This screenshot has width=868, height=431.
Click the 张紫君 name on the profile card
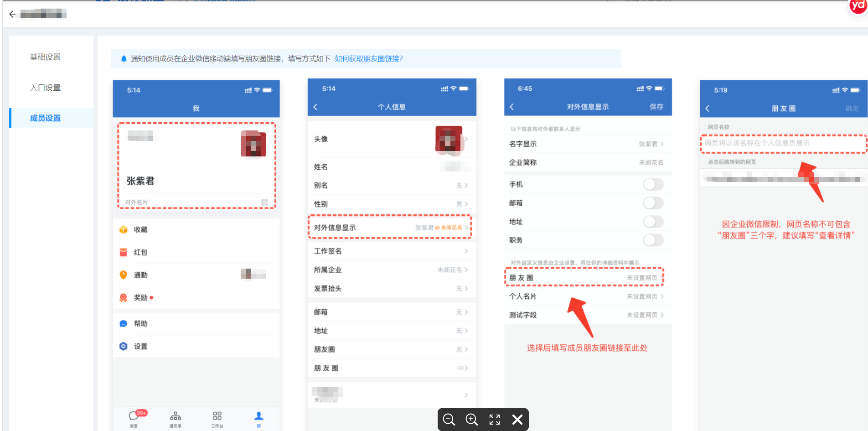140,181
